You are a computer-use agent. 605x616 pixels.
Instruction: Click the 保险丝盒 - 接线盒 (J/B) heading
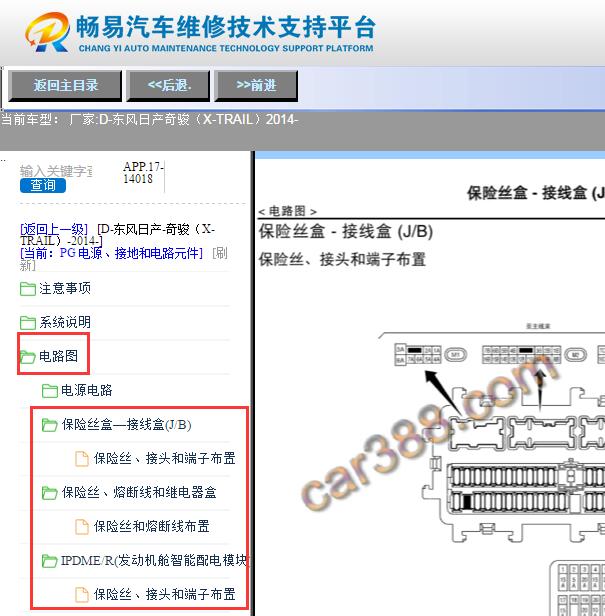pos(346,231)
